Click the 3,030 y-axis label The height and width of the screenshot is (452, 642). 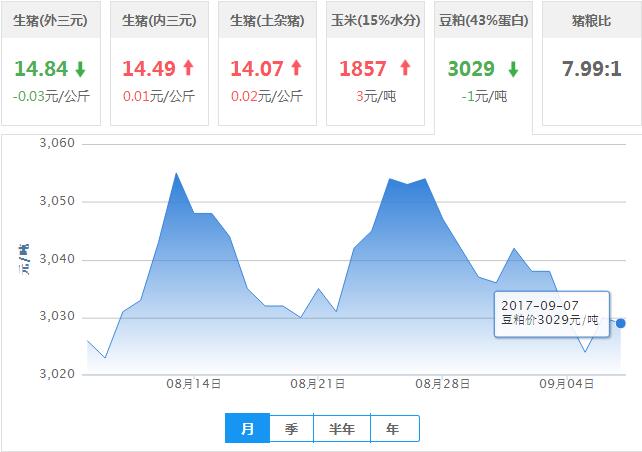[57, 316]
